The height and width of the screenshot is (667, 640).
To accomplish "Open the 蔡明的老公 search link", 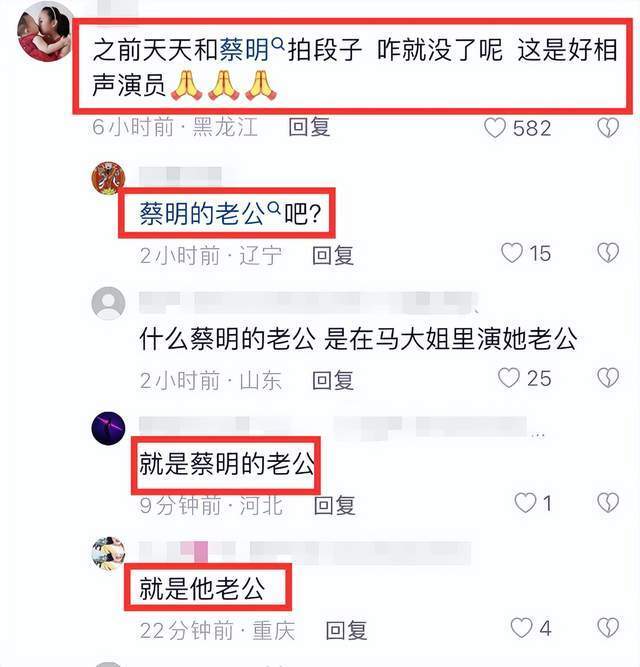I will (210, 213).
